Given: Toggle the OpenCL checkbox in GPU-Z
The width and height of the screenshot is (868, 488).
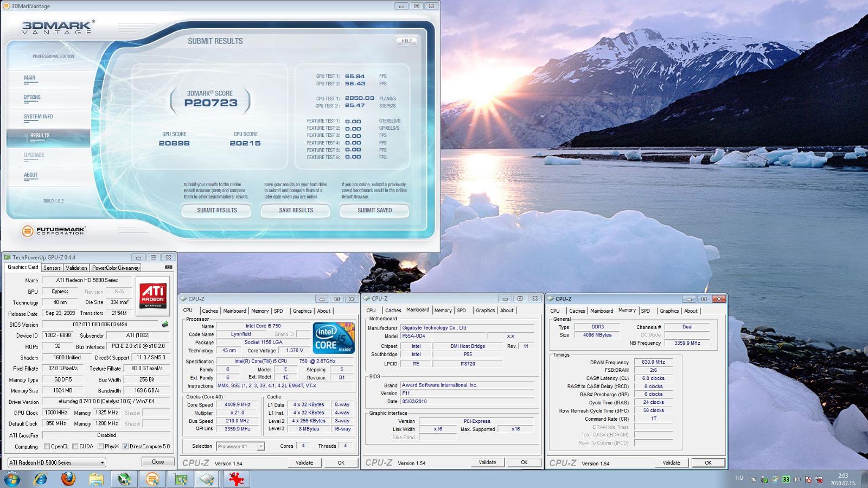Looking at the screenshot, I should (x=46, y=447).
